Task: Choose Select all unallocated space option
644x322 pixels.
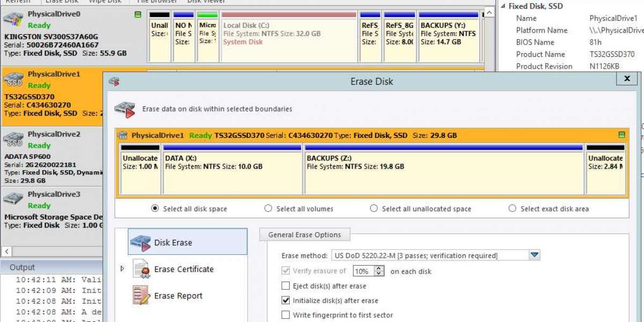Action: tap(374, 209)
